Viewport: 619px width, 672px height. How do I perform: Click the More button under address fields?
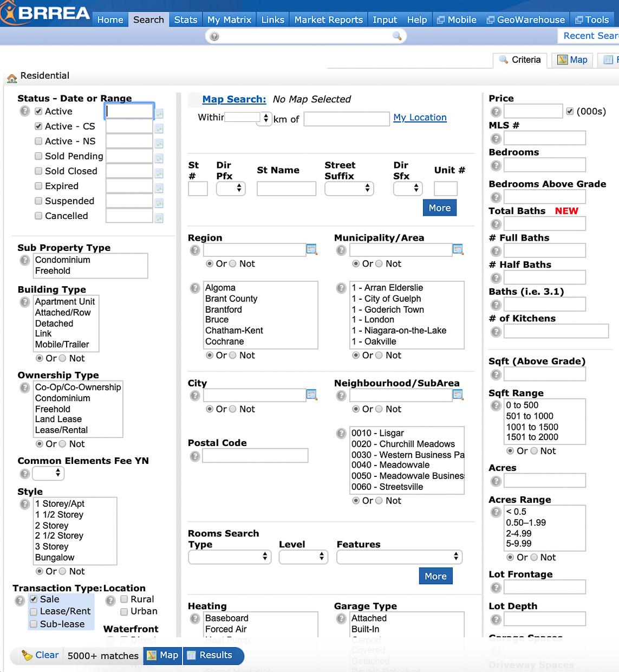point(440,208)
